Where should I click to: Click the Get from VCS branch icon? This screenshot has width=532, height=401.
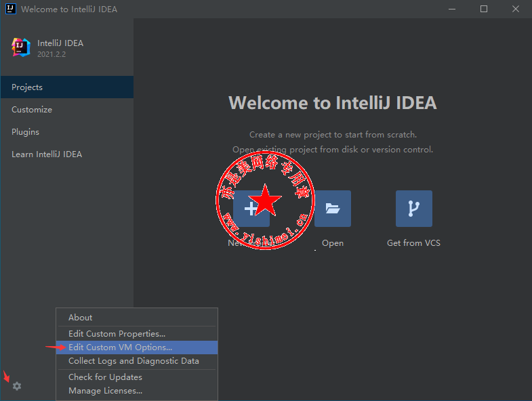414,209
